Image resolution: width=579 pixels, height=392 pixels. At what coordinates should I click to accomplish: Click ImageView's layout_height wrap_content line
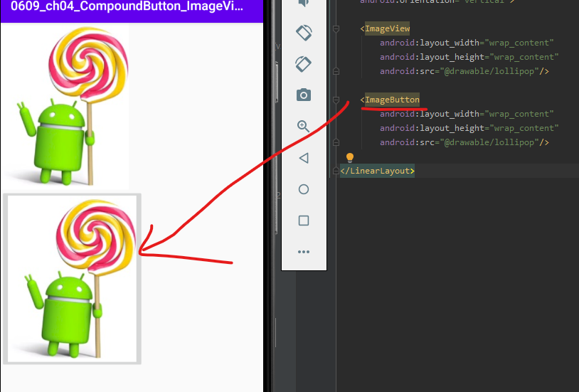(469, 57)
